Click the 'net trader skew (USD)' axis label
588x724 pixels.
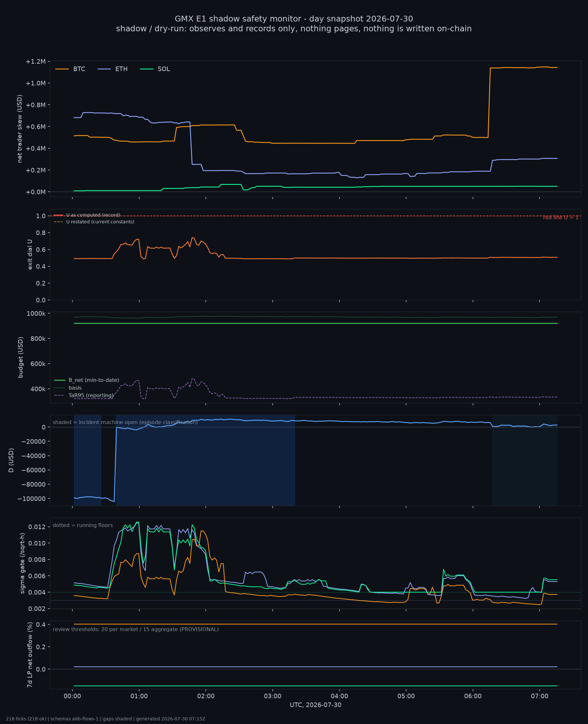pyautogui.click(x=20, y=129)
